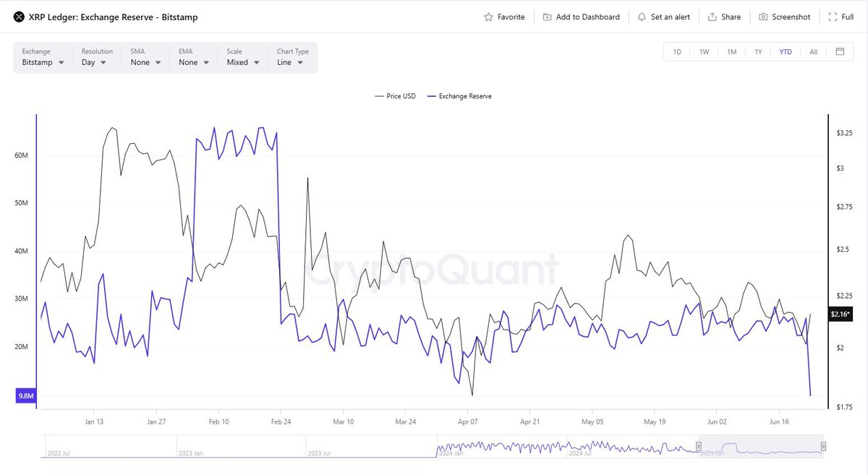868x475 pixels.
Task: Click the $2.16 current price label
Action: [841, 314]
